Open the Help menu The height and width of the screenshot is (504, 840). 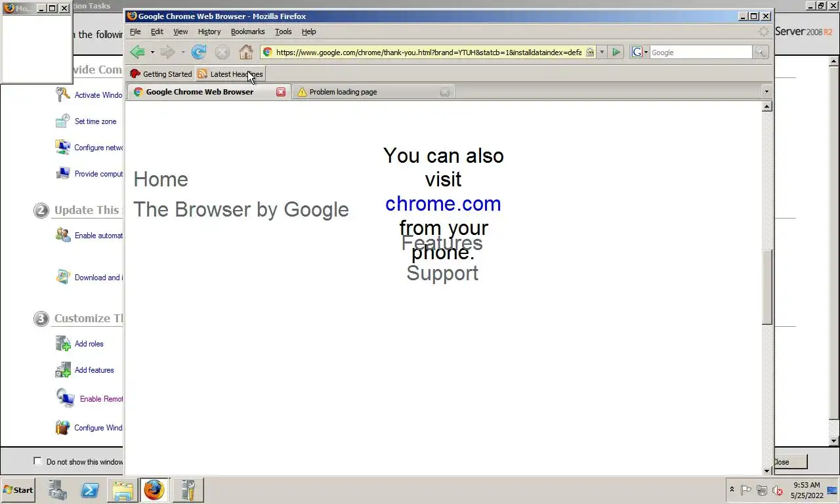[308, 31]
